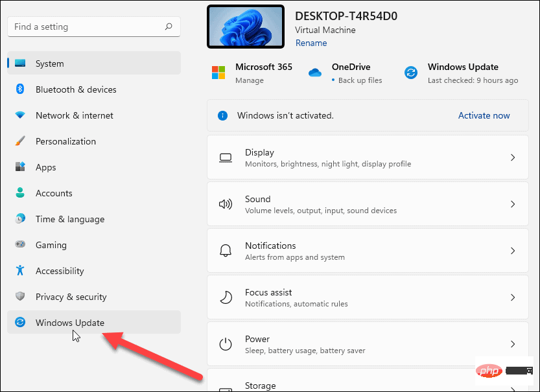Expand the Power settings chevron
Screen dimensions: 540x392
point(513,344)
